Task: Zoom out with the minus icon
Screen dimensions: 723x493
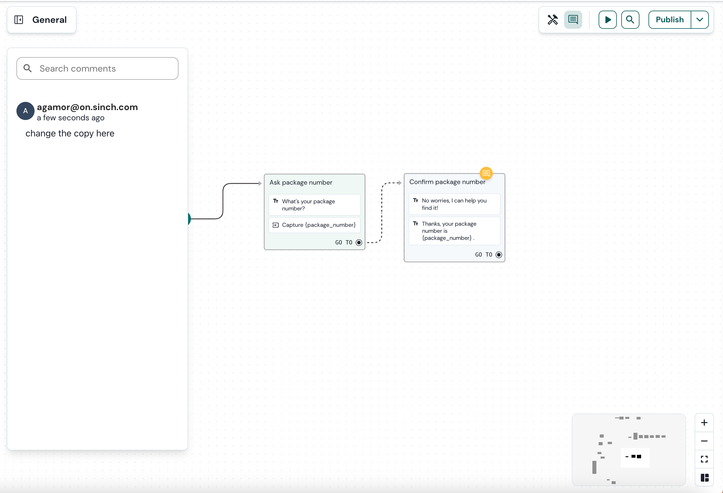Action: pos(704,441)
